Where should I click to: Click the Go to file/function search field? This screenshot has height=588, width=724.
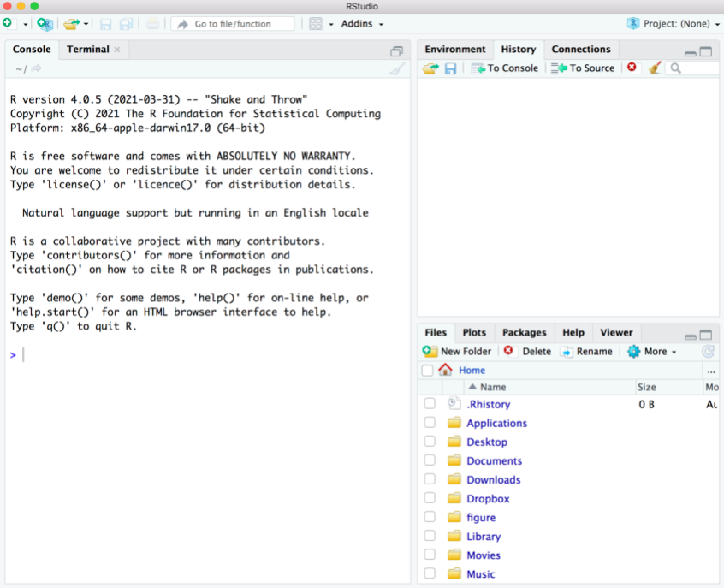click(233, 24)
